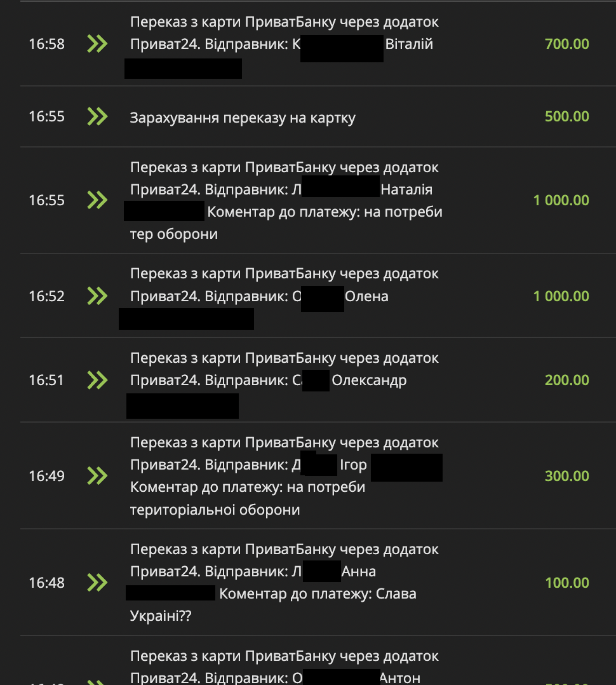Select the arrow icon on Наталія's 16:55 transfer
Screen dimensions: 616x685
coord(97,200)
